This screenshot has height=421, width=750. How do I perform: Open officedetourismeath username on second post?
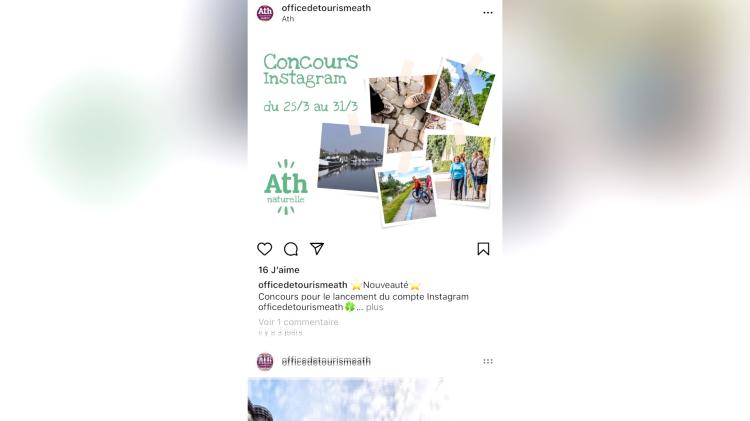(x=326, y=361)
